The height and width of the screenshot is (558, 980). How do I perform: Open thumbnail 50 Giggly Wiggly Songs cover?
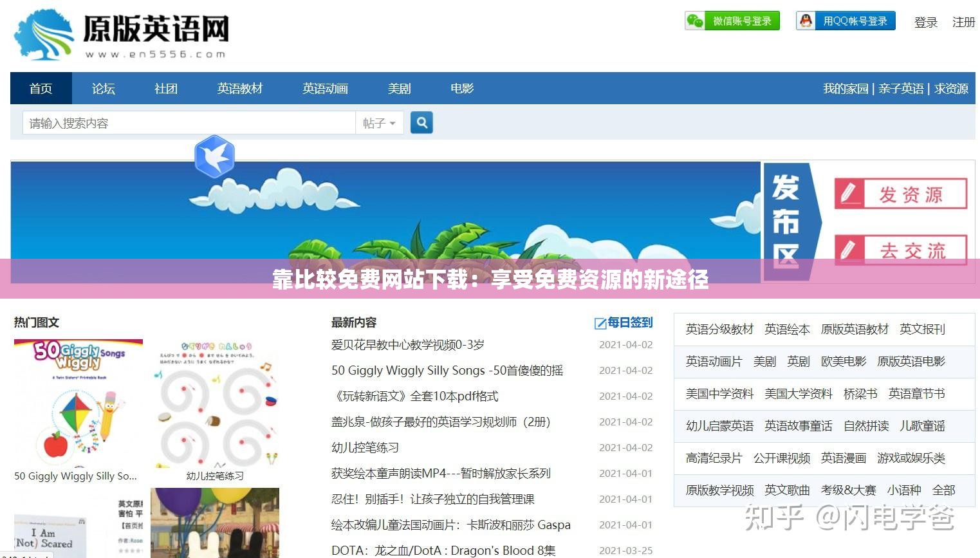[79, 403]
